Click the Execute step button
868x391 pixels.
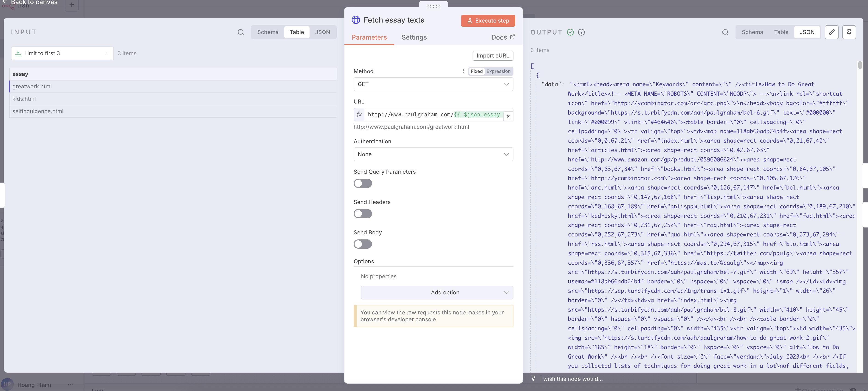point(488,20)
